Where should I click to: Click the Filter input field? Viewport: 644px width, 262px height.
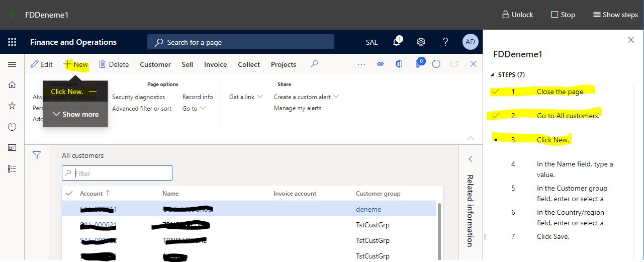117,173
